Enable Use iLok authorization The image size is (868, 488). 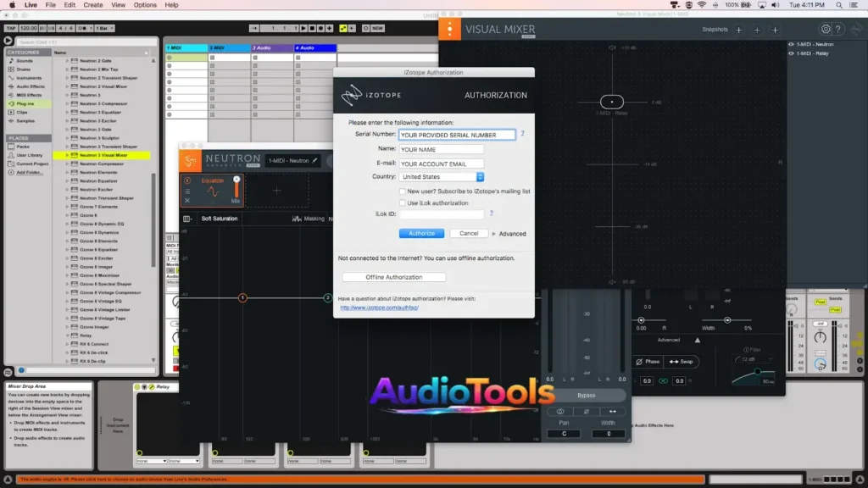tap(403, 202)
